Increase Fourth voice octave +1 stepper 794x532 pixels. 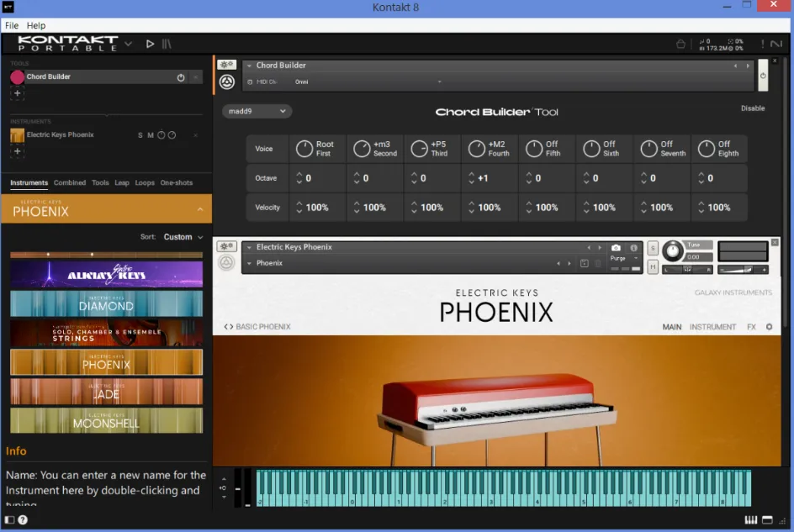471,175
